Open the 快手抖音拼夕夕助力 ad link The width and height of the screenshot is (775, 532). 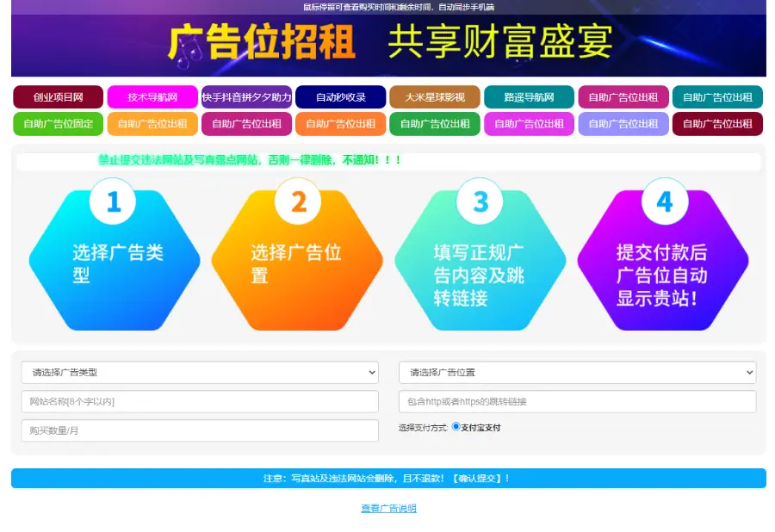click(246, 97)
